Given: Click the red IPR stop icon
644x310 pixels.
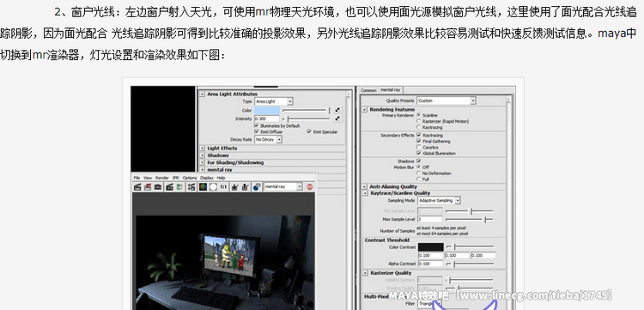Looking at the screenshot, I should pos(310,187).
